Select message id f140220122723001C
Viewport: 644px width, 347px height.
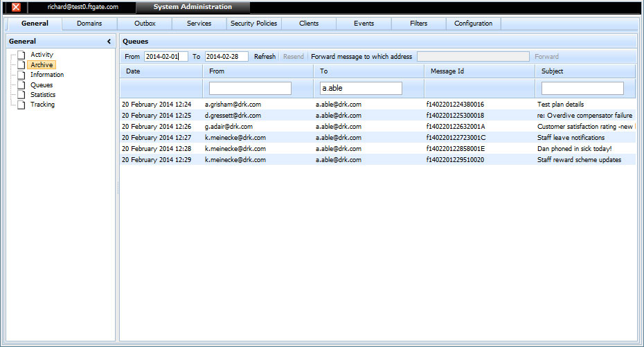point(456,138)
